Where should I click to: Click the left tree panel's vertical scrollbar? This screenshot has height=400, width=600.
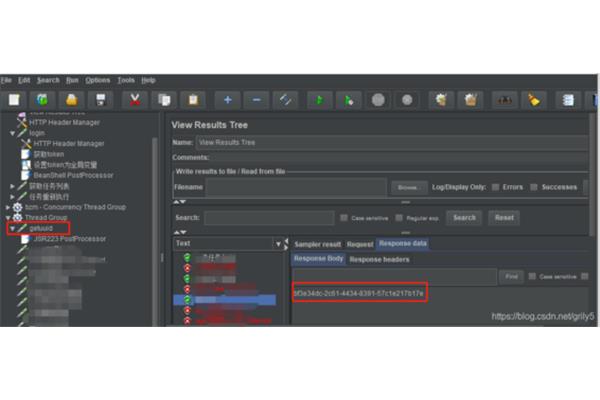(x=155, y=230)
